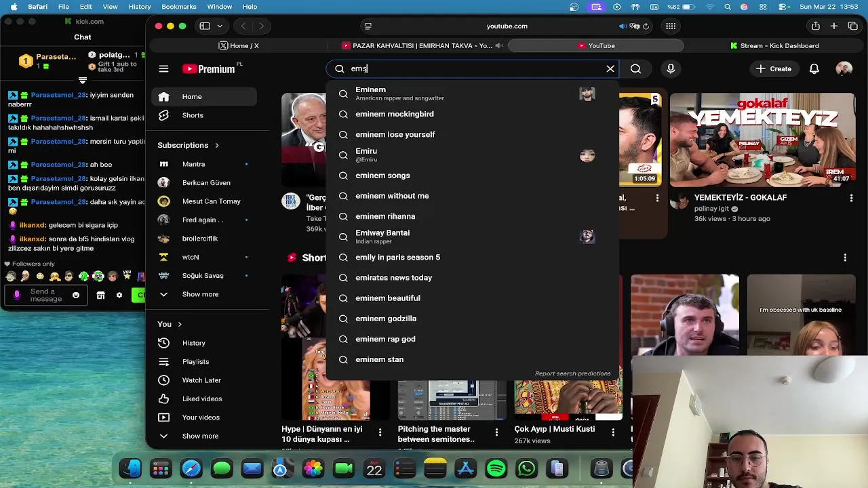Open new tab with plus button

[x=834, y=26]
